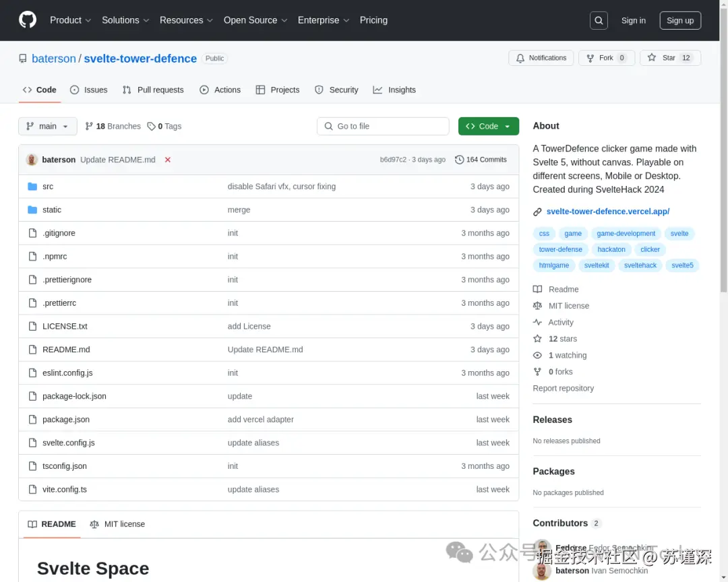This screenshot has height=582, width=728.
Task: Expand the Enterprise menu
Action: point(323,20)
